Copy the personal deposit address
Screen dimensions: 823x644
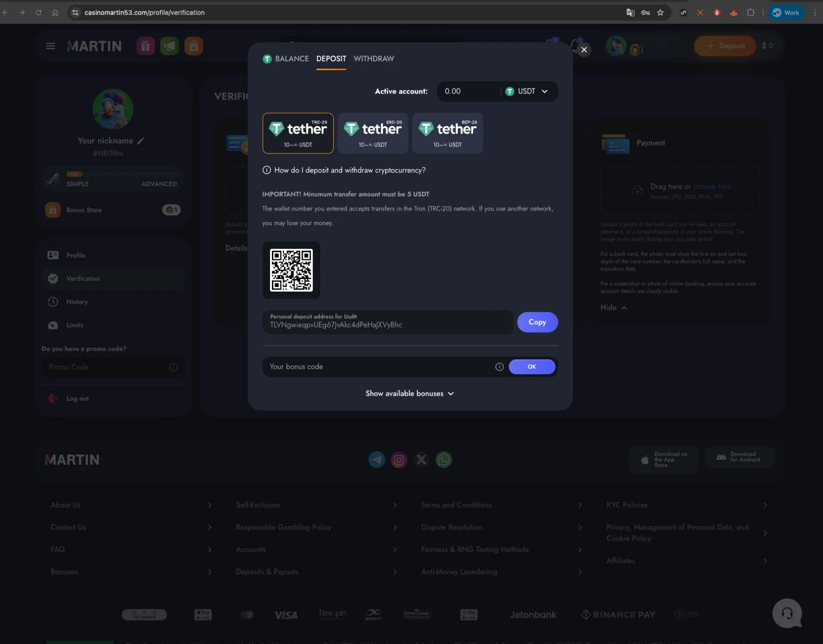point(537,322)
